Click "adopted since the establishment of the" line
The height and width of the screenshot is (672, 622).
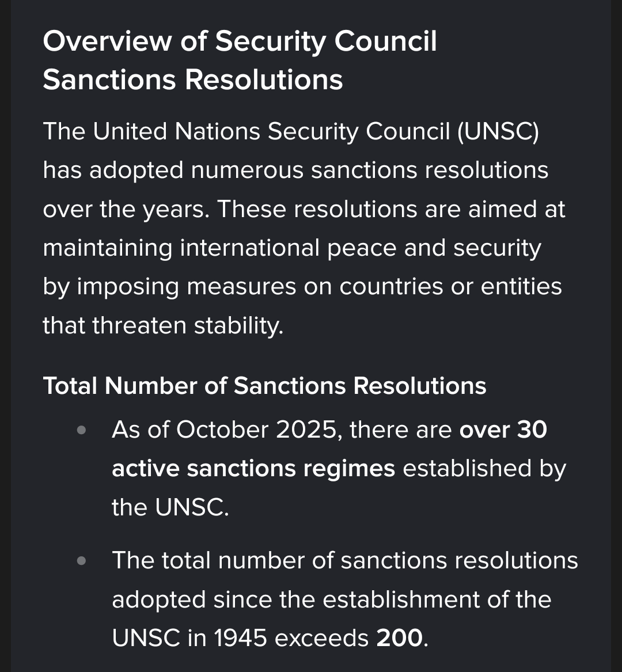click(x=331, y=599)
